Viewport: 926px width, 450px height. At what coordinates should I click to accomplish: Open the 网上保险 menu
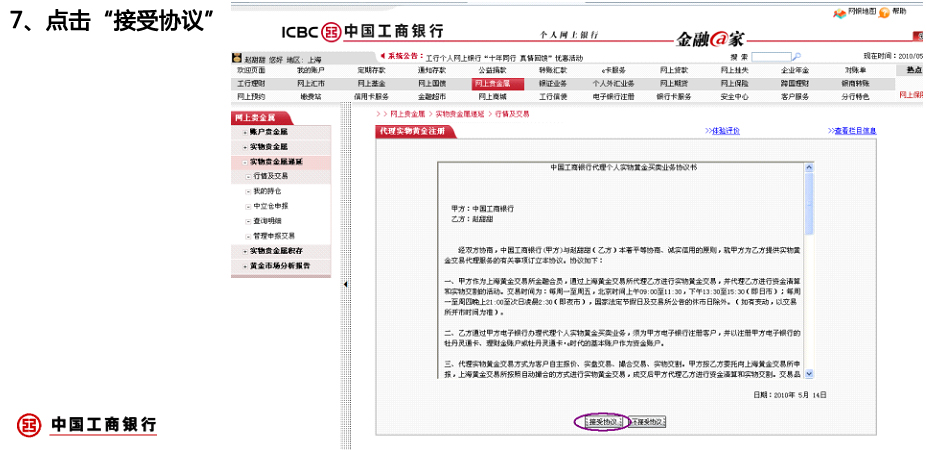coord(733,83)
